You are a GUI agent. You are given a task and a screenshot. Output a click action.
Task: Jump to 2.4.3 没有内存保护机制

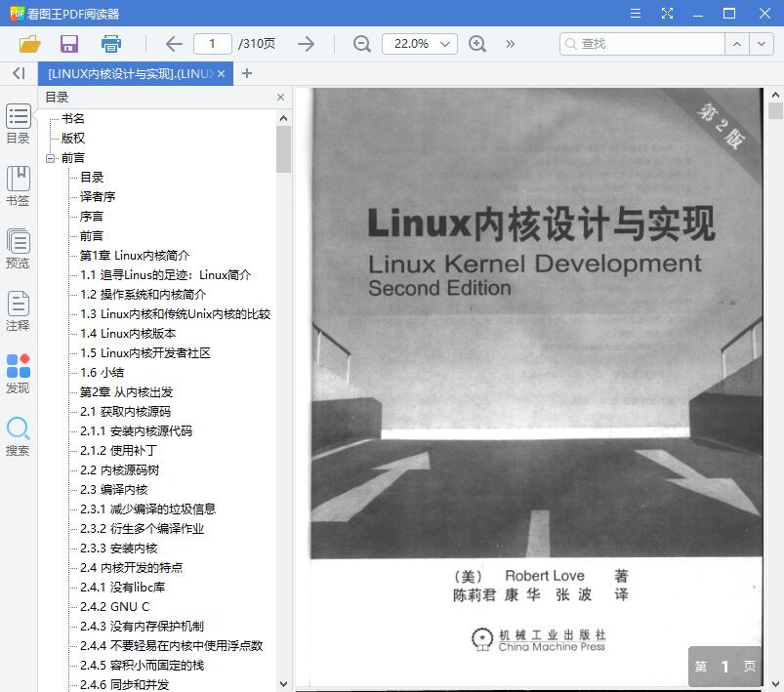coord(142,626)
